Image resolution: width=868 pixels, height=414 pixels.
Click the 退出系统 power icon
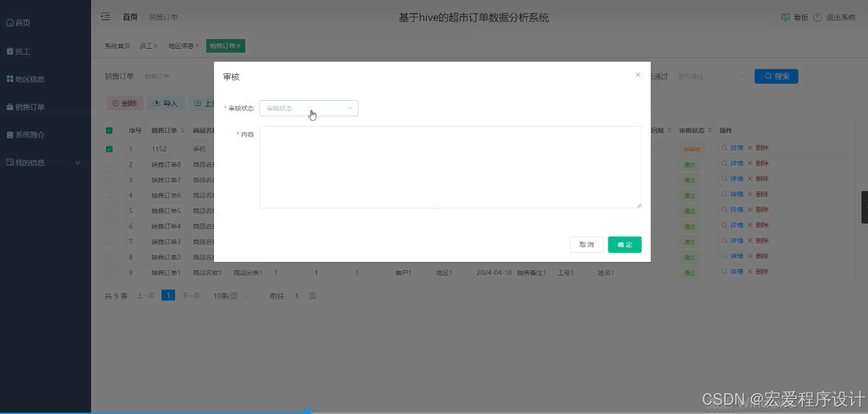[819, 17]
